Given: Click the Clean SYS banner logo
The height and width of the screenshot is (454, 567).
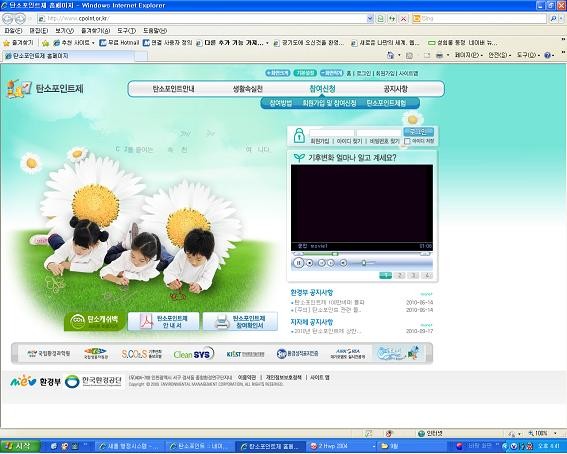Looking at the screenshot, I should (x=194, y=354).
